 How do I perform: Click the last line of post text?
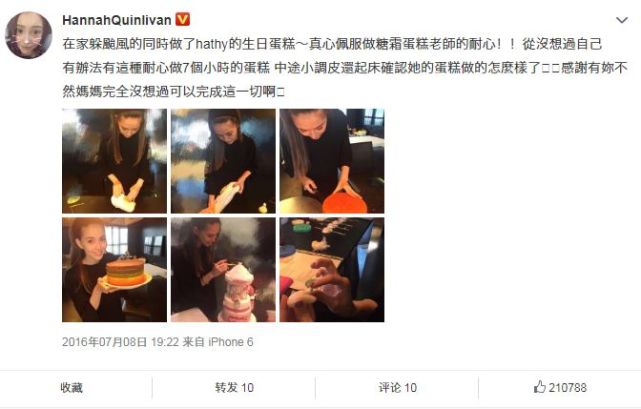(173, 92)
